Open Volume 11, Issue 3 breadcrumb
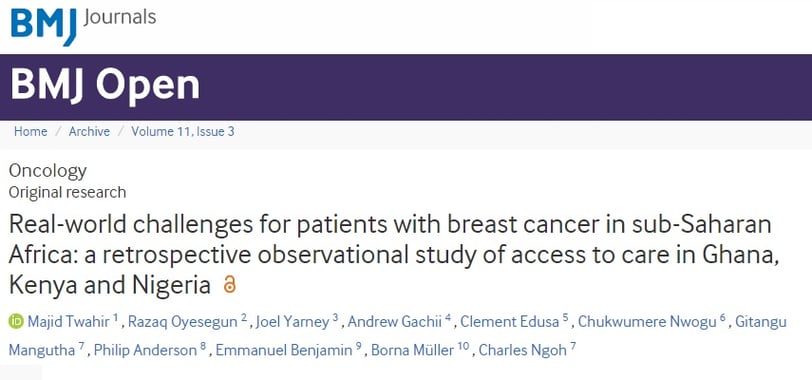812x380 pixels. (183, 131)
